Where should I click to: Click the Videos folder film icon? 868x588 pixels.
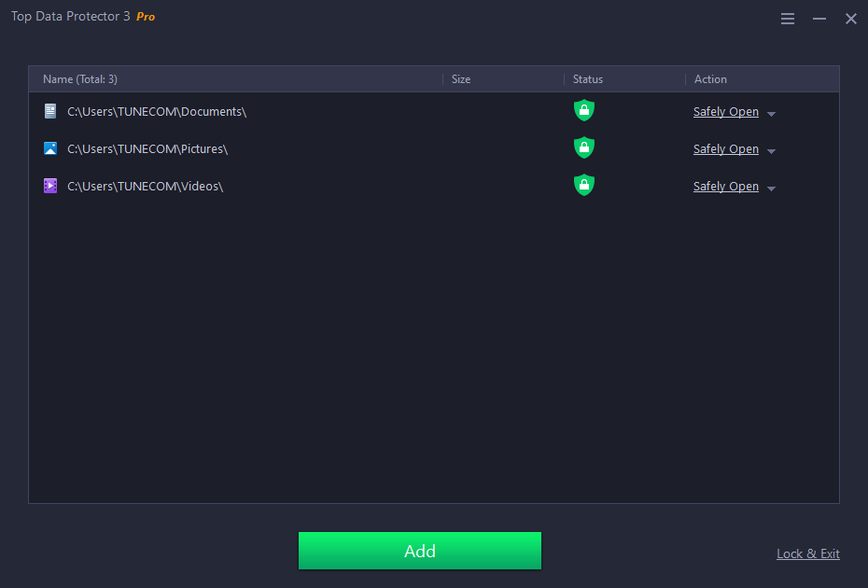point(50,186)
